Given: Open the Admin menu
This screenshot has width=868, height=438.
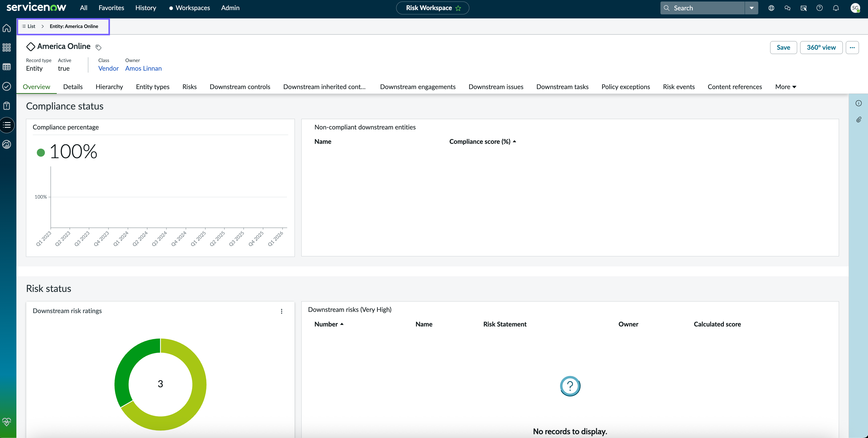Looking at the screenshot, I should [230, 8].
